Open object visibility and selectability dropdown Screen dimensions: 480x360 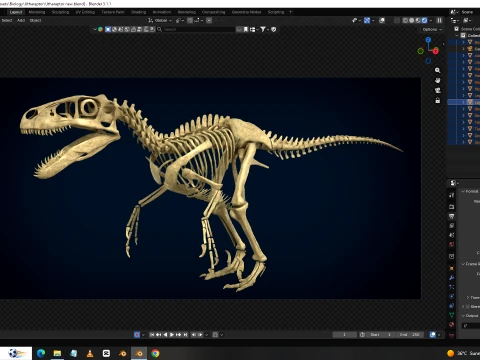tap(356, 20)
